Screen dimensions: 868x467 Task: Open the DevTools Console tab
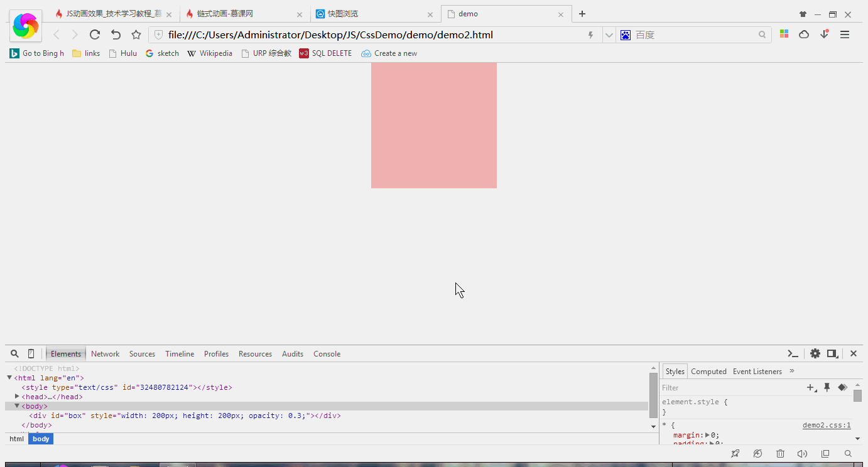pos(327,354)
